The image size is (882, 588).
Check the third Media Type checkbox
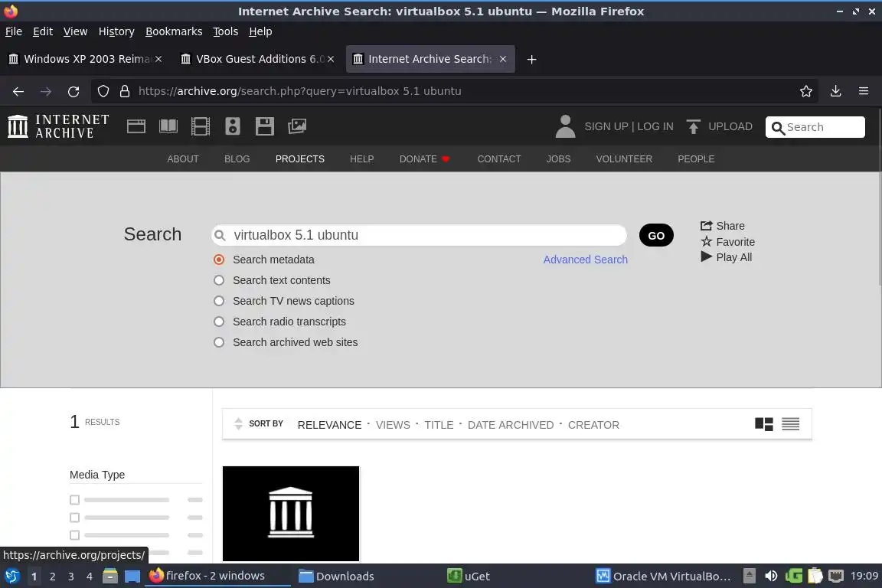74,534
